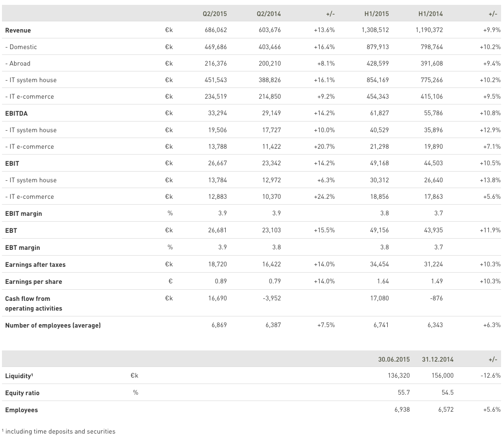The height and width of the screenshot is (436, 504).
Task: Click the EBIT margin row label
Action: point(23,214)
